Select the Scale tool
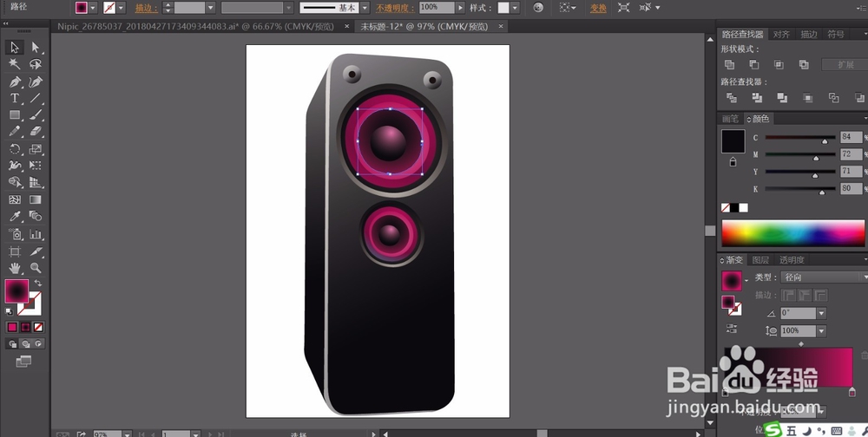868x437 pixels. point(36,149)
